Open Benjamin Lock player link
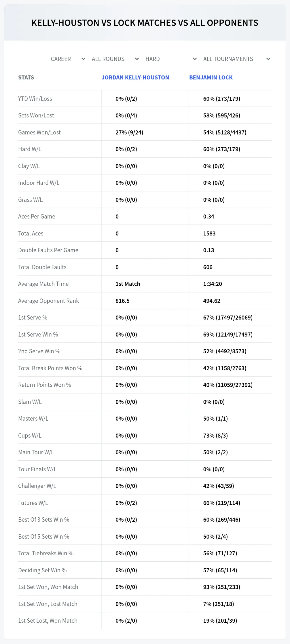This screenshot has height=644, width=290. (211, 77)
